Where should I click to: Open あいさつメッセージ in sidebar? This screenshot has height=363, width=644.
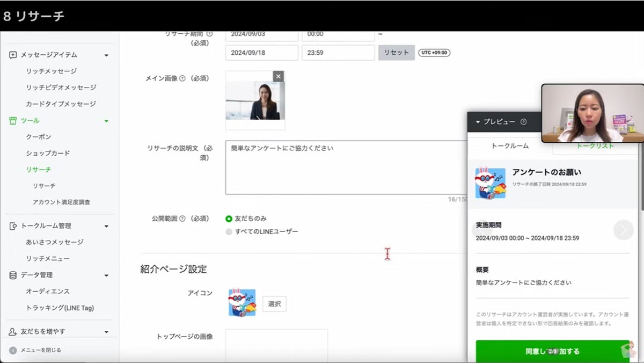click(55, 242)
